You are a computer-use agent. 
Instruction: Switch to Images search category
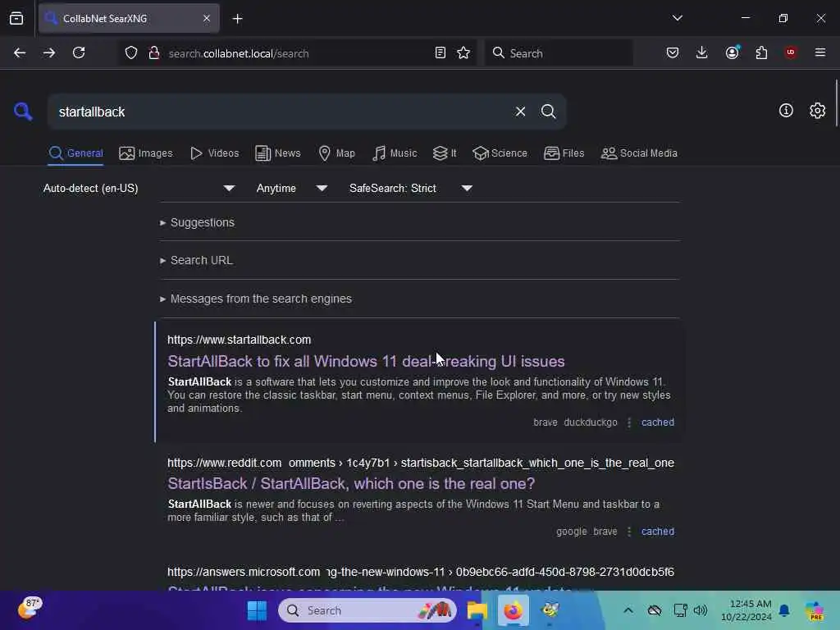pos(146,153)
